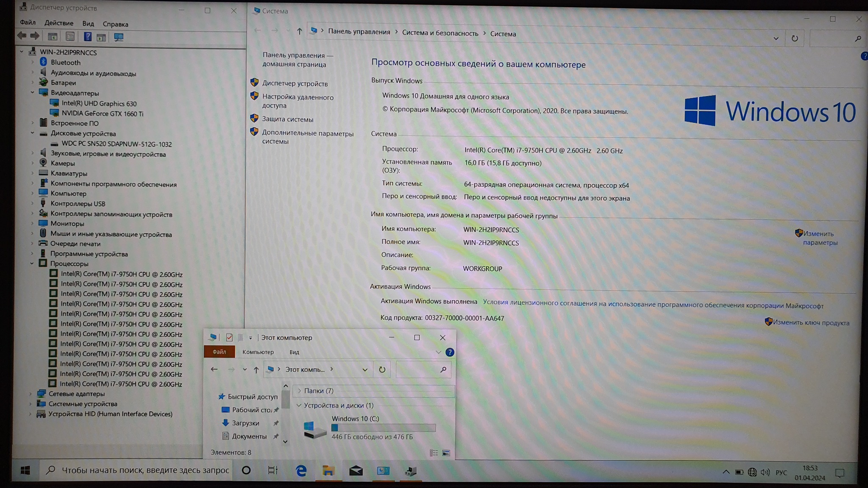The width and height of the screenshot is (868, 488).
Task: Switch to large icons view in Explorer
Action: tap(446, 453)
